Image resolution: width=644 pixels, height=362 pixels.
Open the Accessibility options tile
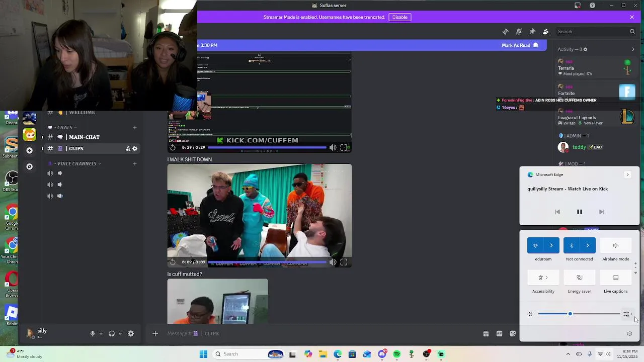(x=543, y=278)
